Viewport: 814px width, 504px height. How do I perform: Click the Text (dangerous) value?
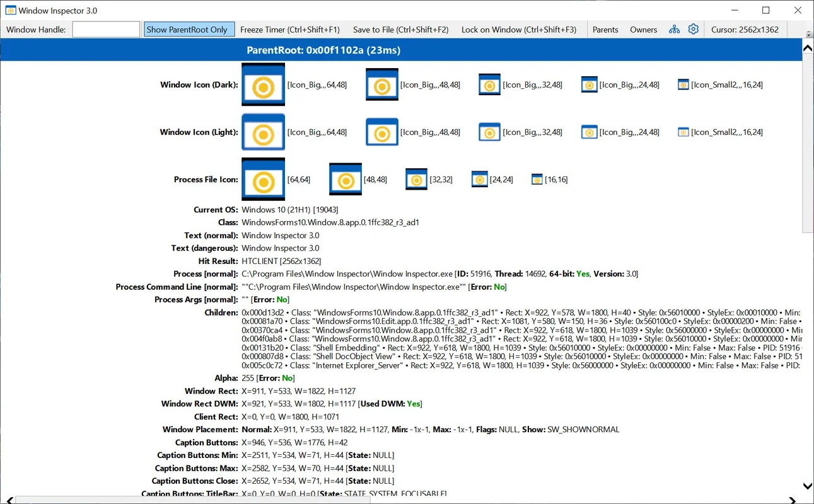click(281, 248)
